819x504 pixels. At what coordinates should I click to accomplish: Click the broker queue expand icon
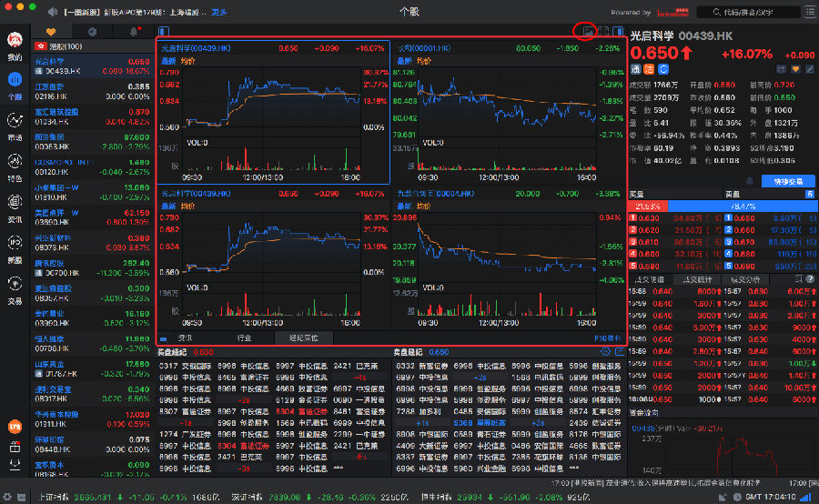point(620,351)
